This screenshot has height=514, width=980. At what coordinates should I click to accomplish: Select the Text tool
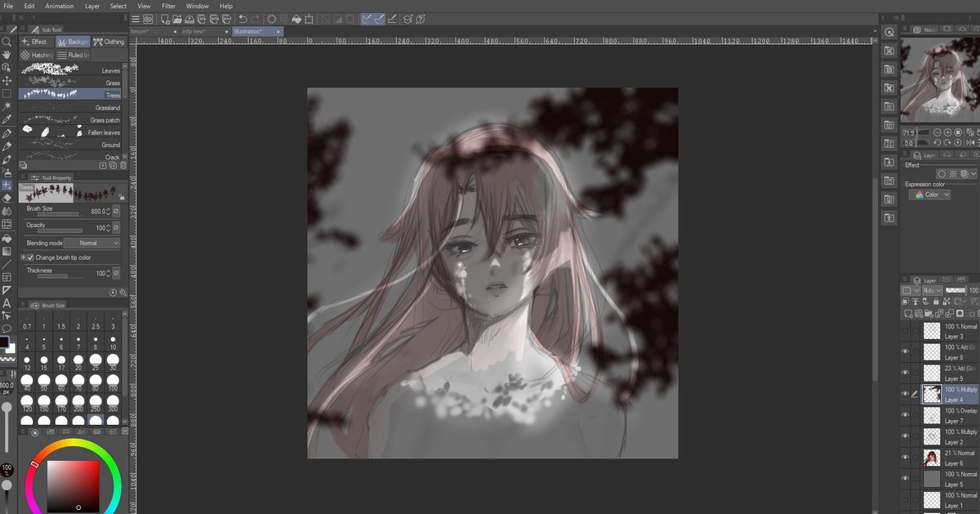[7, 302]
